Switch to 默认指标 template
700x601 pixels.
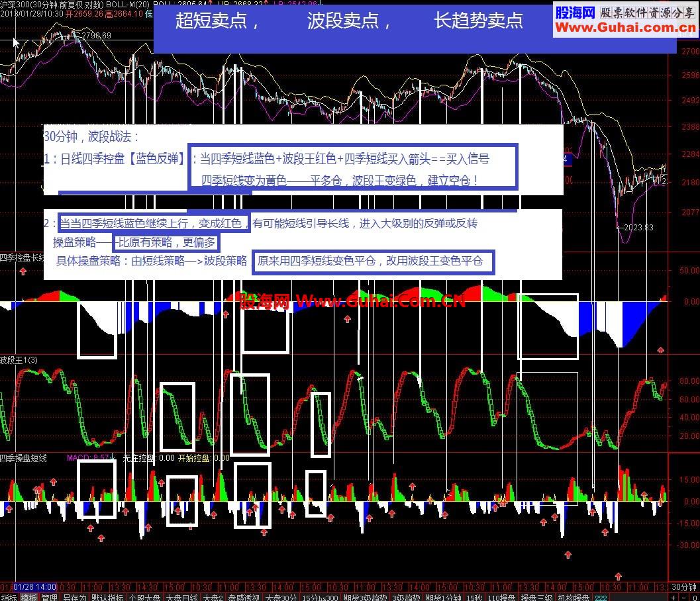pyautogui.click(x=107, y=598)
